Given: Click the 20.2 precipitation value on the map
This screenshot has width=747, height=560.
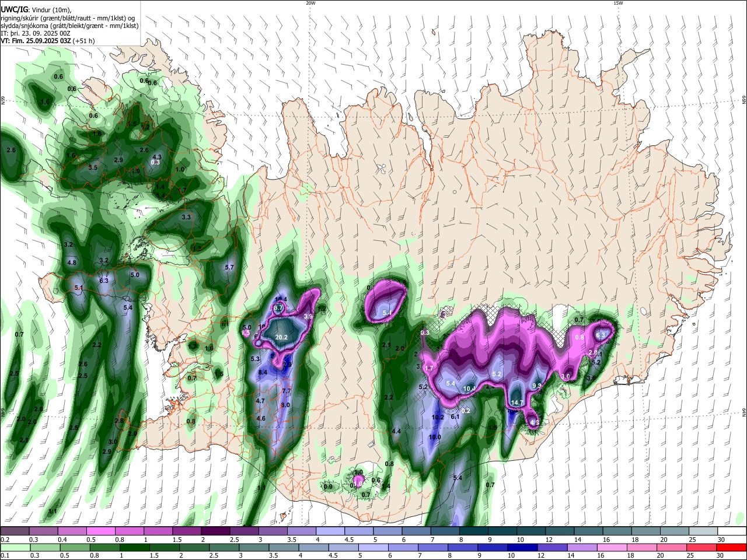Looking at the screenshot, I should point(281,337).
